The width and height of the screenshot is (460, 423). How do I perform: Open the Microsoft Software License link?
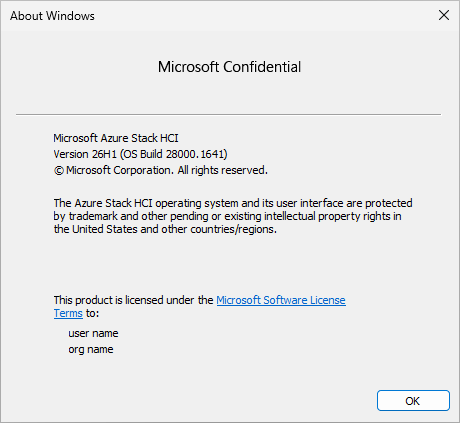point(281,300)
